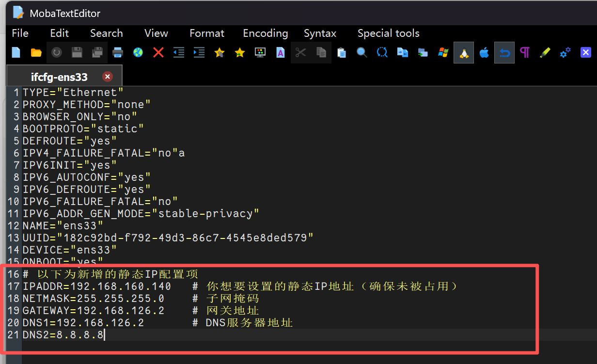Viewport: 597px width, 364px height.
Task: Place cursor in the DNS2=8.8.8.8 line
Action: [63, 334]
